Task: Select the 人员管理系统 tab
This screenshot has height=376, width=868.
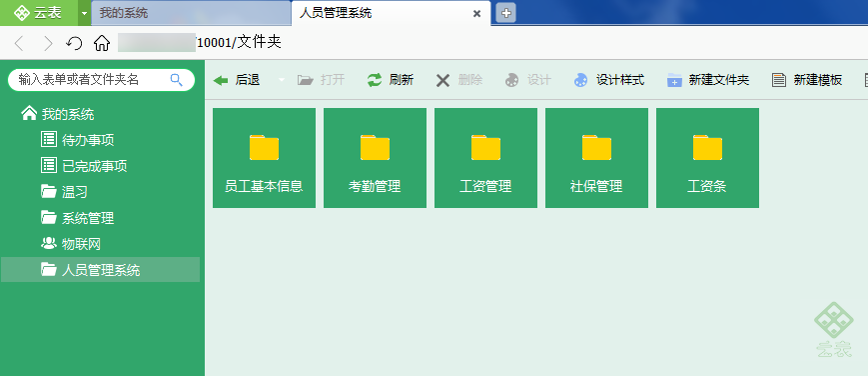Action: pyautogui.click(x=391, y=13)
